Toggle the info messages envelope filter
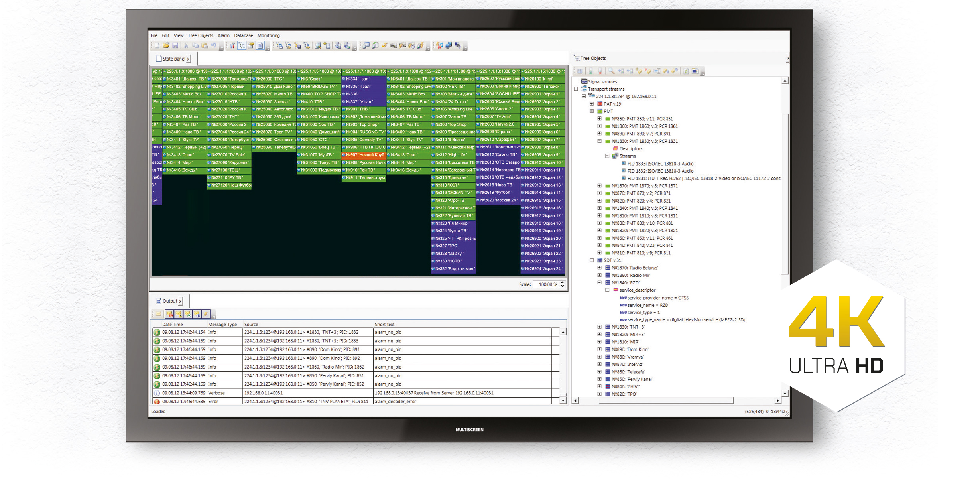Viewport: 980px width, 481px height. (197, 314)
